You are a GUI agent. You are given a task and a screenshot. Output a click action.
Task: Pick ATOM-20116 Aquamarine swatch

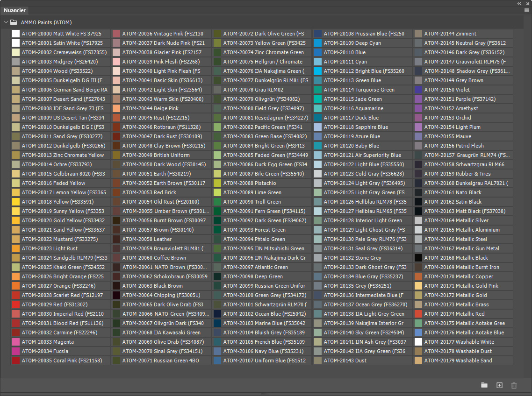318,108
